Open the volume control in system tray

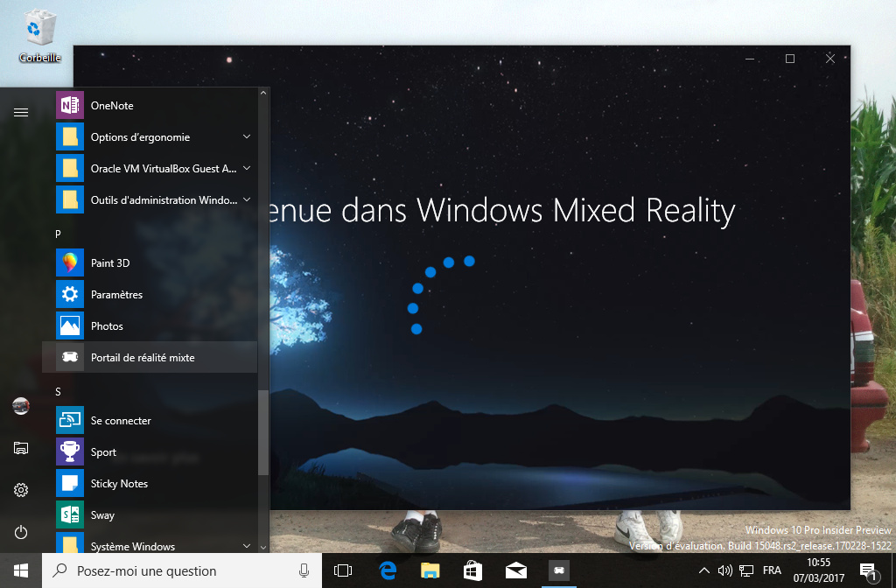tap(725, 570)
